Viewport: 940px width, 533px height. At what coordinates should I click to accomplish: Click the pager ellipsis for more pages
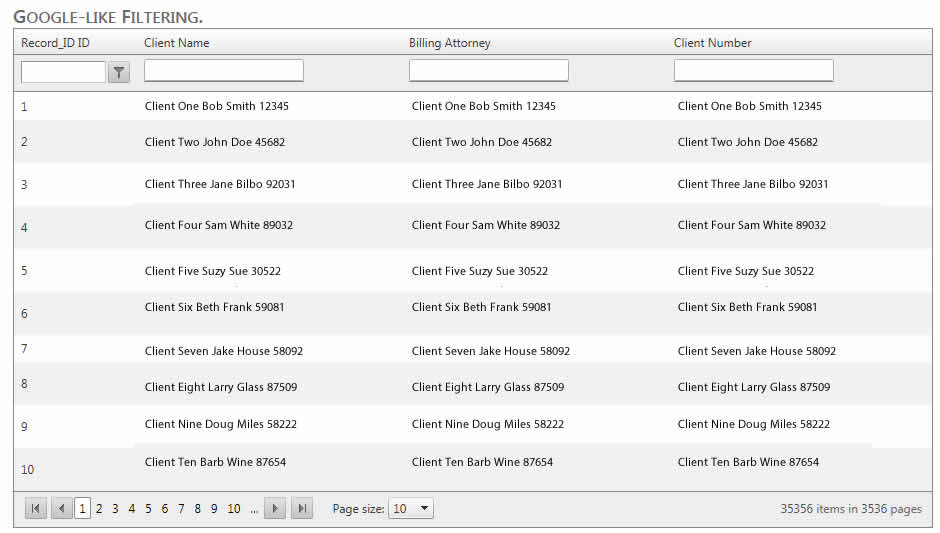tap(254, 510)
